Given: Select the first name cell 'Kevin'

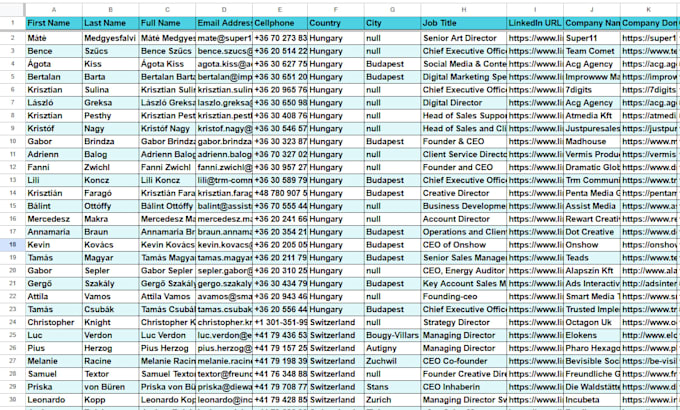Looking at the screenshot, I should click(54, 245).
